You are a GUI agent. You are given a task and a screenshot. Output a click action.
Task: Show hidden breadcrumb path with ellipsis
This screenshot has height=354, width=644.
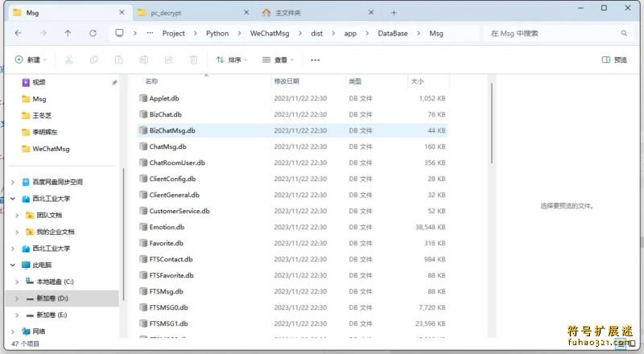150,33
